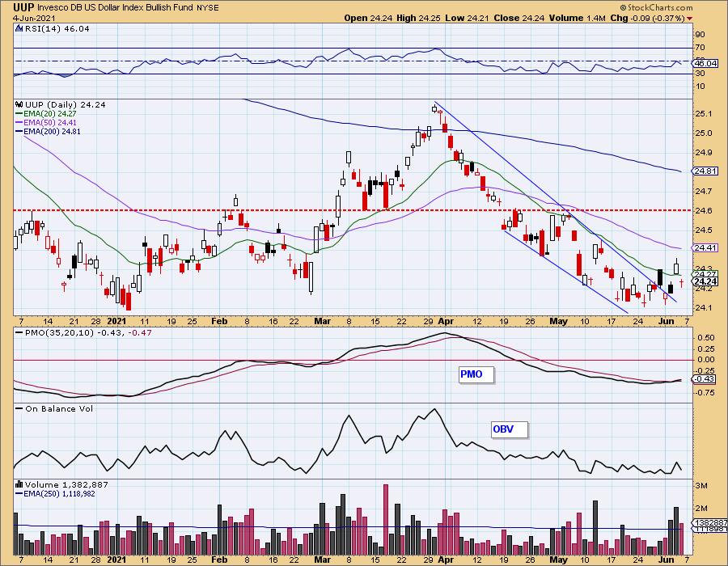Click the 1382887 volume value tag
This screenshot has height=566, width=728.
point(710,522)
